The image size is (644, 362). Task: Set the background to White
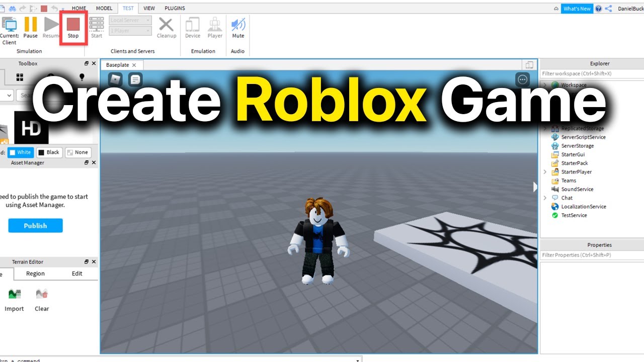(21, 152)
